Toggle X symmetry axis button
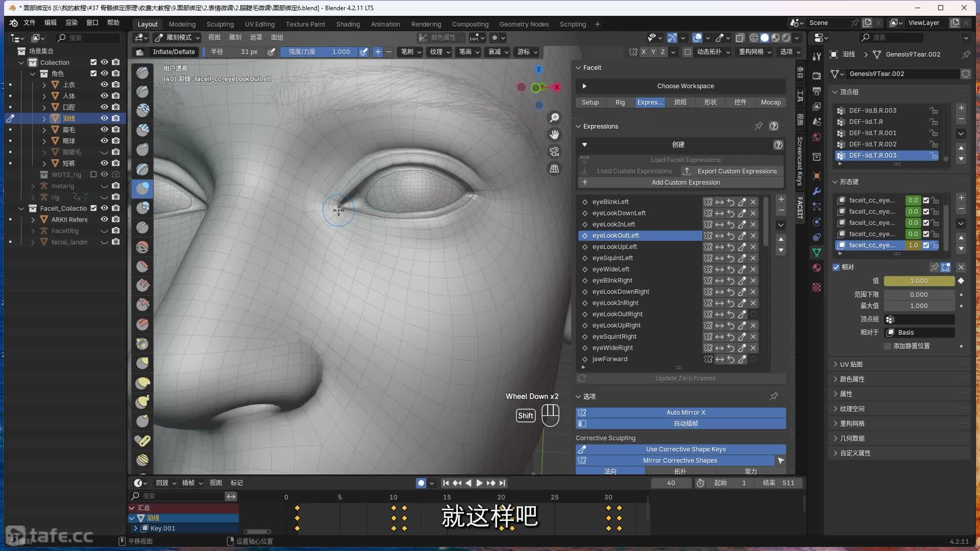Viewport: 980px width, 551px height. click(x=643, y=52)
